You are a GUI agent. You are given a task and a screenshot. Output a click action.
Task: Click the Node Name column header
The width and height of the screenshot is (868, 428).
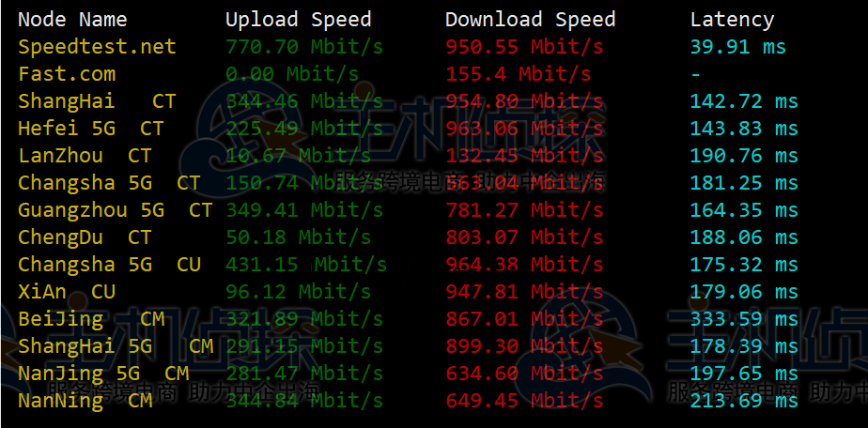click(72, 20)
